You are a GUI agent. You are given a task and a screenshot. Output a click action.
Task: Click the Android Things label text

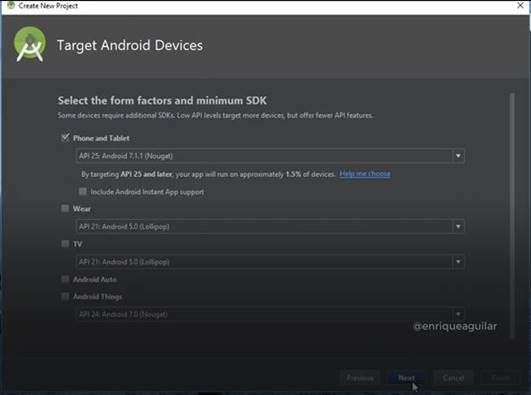[x=98, y=297]
